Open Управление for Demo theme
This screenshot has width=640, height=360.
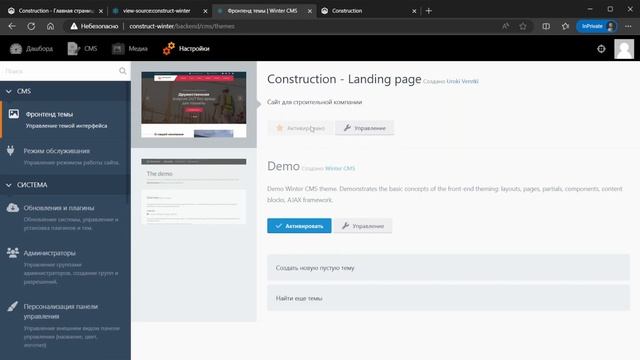pos(363,226)
